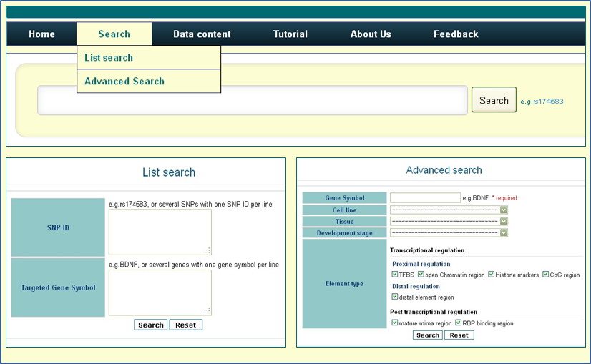Click the main Search button beside query box
591x364 pixels.
494,101
